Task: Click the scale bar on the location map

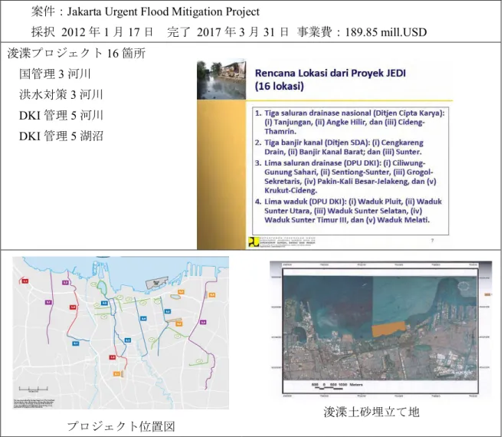Action: click(x=33, y=389)
